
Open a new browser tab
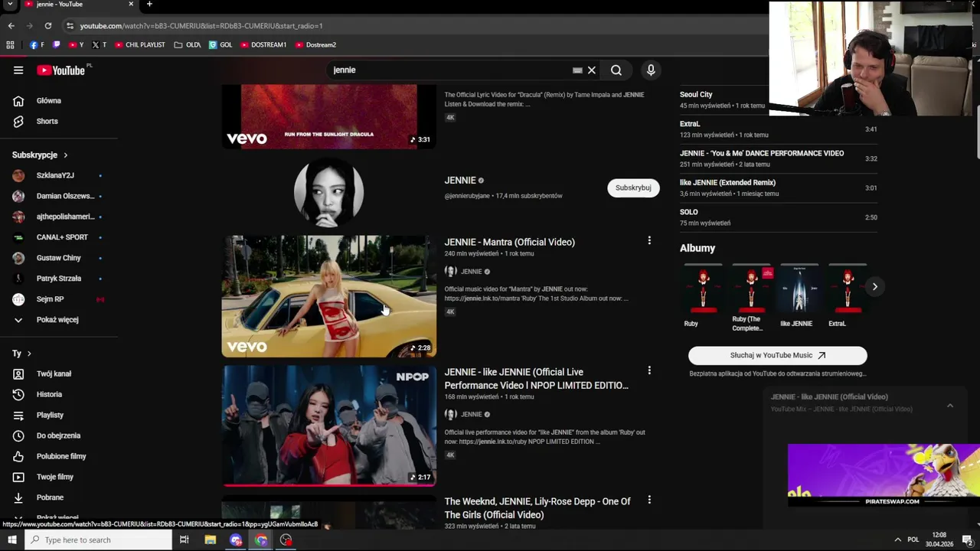click(149, 5)
